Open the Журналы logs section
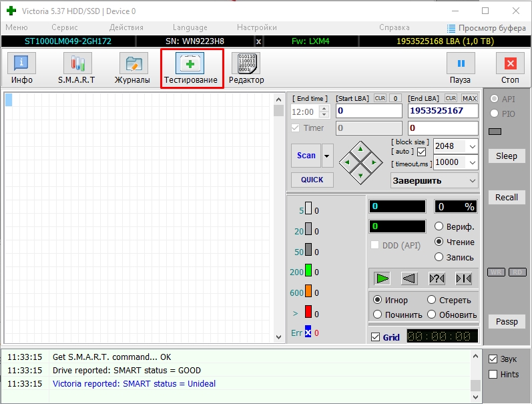The height and width of the screenshot is (404, 532). pyautogui.click(x=133, y=67)
